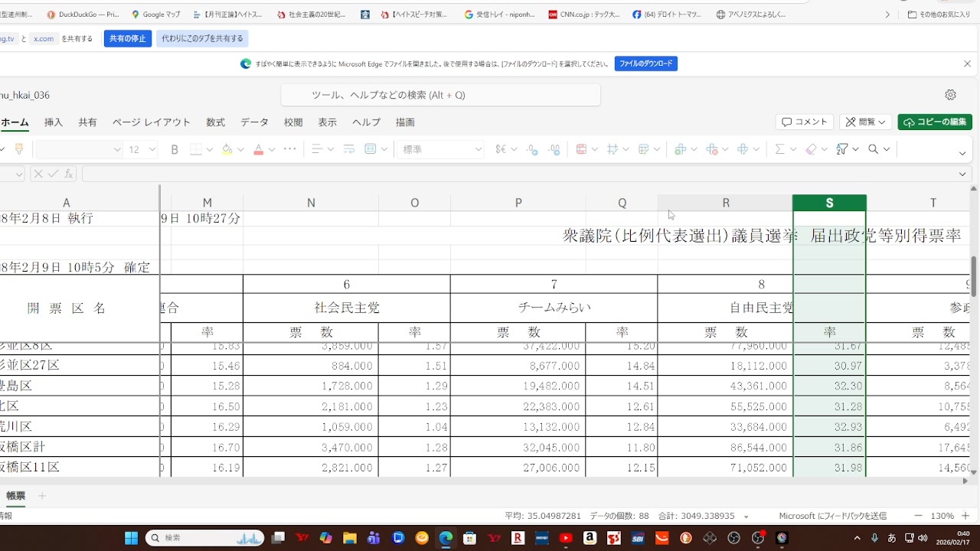Open the 挿入 ribbon tab
Viewport: 980px width, 551px height.
[54, 122]
